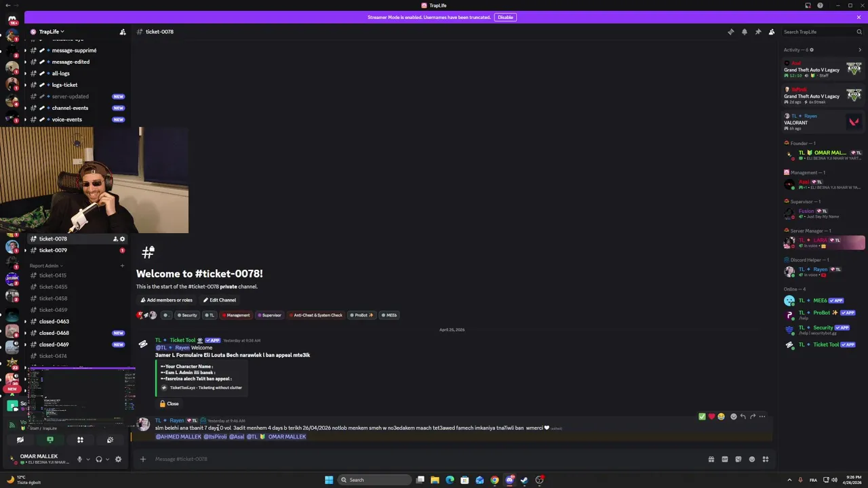
Task: Click Edit Channel button
Action: click(220, 300)
